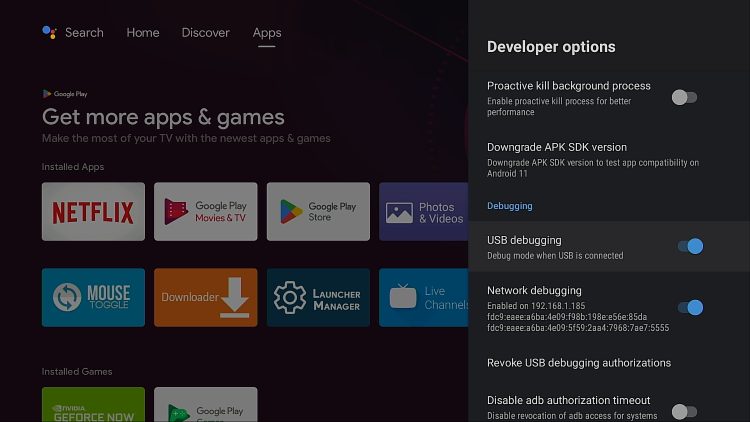Screen dimensions: 750x422
Task: Select the Developer options title
Action: pos(551,47)
